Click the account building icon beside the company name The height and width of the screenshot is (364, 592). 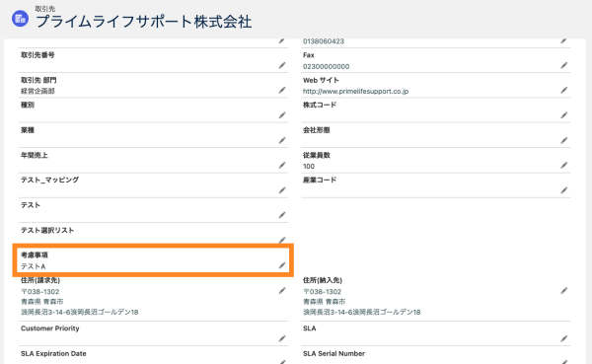coord(20,18)
